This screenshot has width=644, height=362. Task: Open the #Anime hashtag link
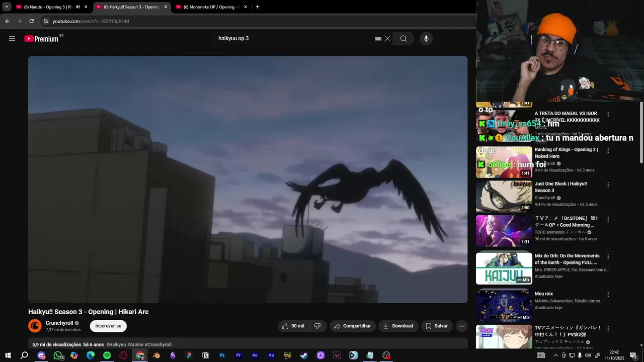135,344
